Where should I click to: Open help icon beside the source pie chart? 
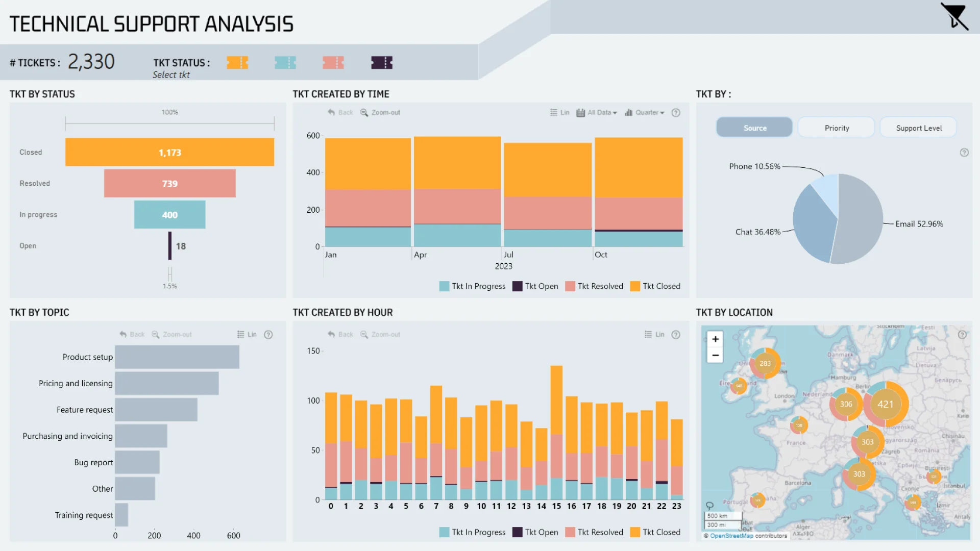964,153
